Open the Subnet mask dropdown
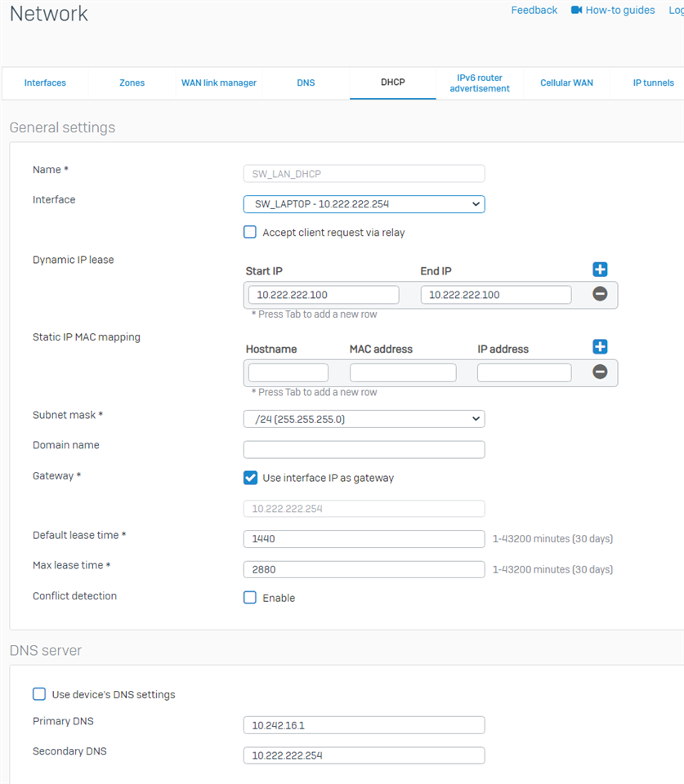This screenshot has height=784, width=684. point(364,419)
